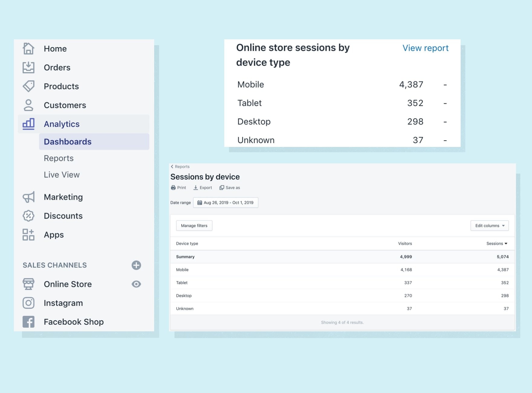Image resolution: width=532 pixels, height=393 pixels.
Task: Open the Instagram sales channel icon
Action: [28, 303]
